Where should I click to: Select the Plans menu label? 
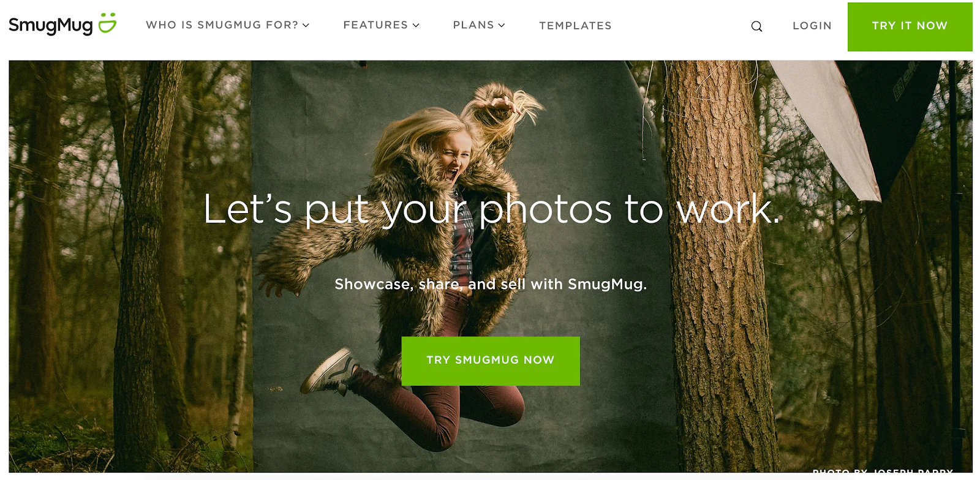pyautogui.click(x=473, y=25)
